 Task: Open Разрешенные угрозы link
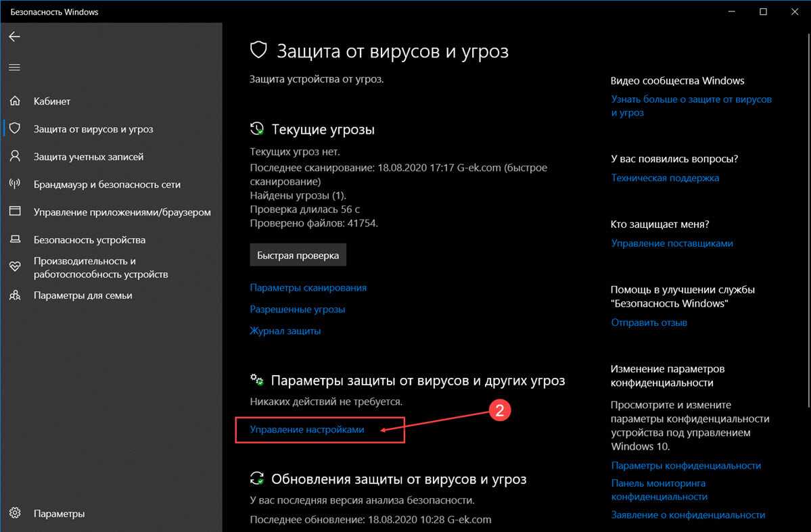pyautogui.click(x=298, y=309)
